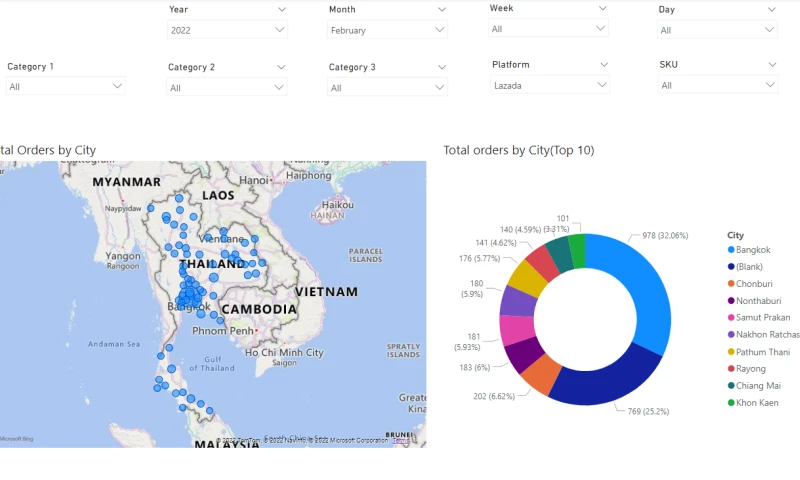Screen dimensions: 800x480
Task: Open the SKU dropdown set to All
Action: coord(718,85)
